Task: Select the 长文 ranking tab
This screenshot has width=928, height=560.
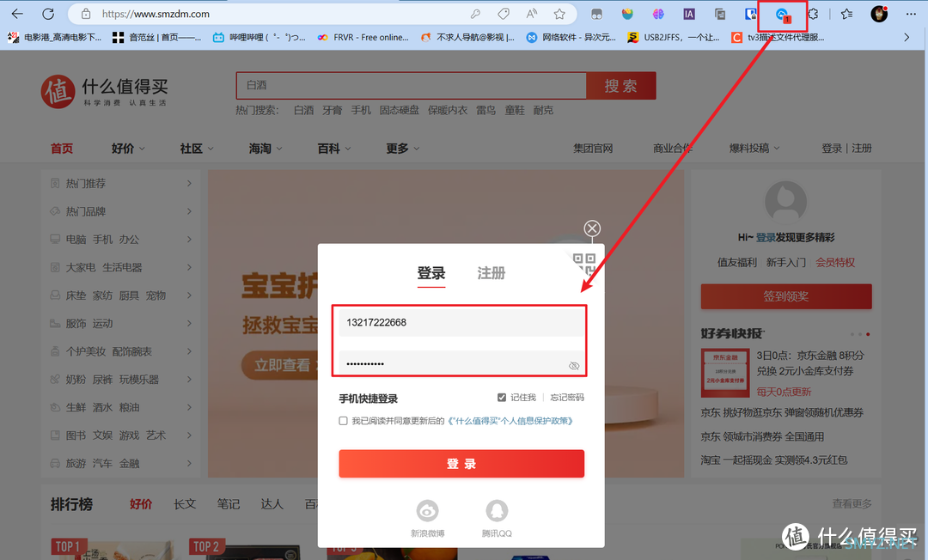Action: (x=185, y=504)
